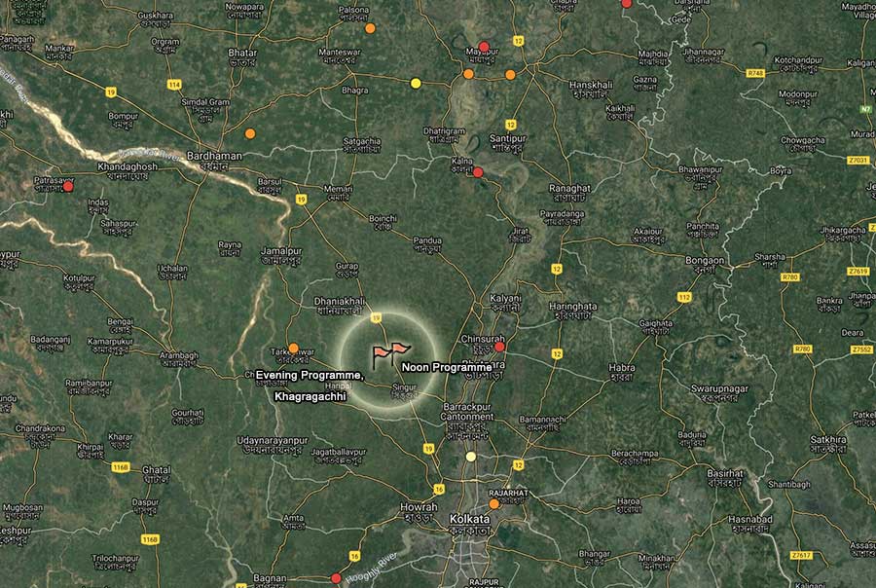Select the red marker at Chinsurah
Viewport: 876px width, 588px height.
[x=499, y=347]
